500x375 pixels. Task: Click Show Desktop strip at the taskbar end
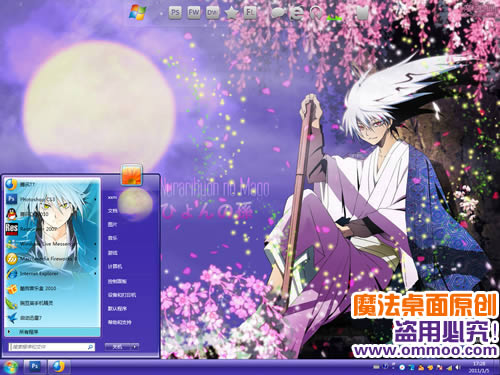pyautogui.click(x=496, y=367)
